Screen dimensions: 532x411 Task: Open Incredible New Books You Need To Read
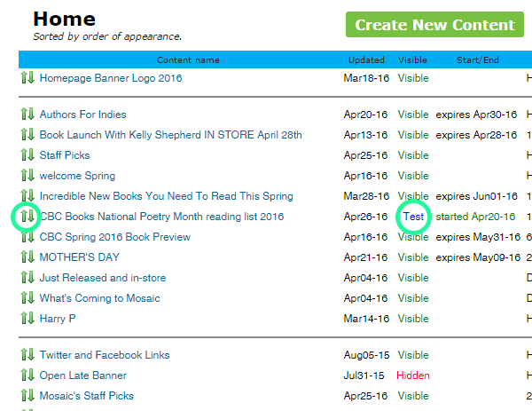coord(166,196)
